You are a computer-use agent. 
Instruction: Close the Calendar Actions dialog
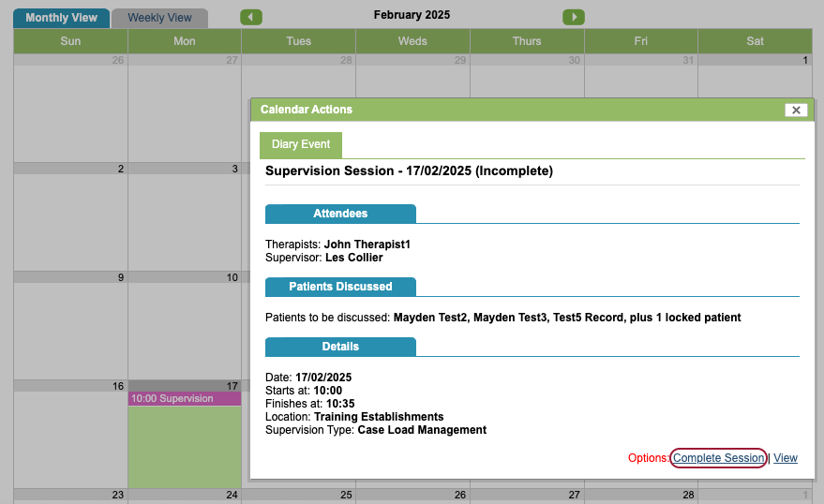(796, 110)
